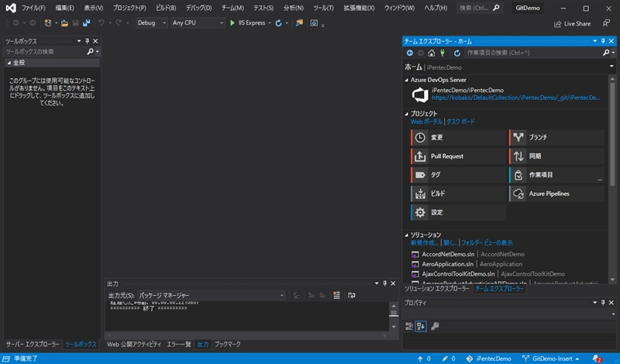Click the Properties alphabetical sort icon

(421, 326)
